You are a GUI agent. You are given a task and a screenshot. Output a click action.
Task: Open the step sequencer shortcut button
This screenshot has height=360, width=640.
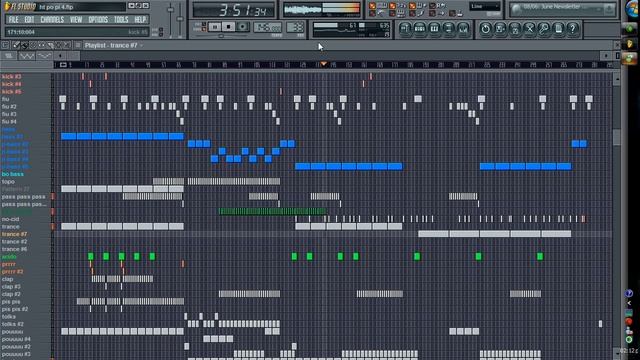coord(420,29)
